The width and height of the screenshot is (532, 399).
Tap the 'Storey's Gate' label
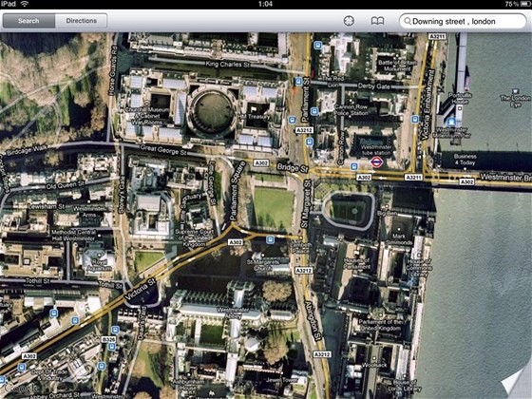122,195
